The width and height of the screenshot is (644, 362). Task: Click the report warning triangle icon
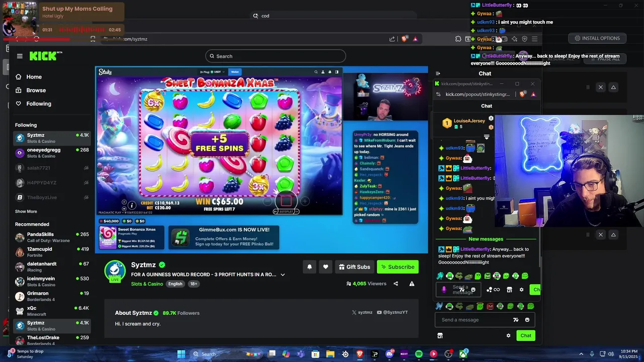click(x=412, y=284)
